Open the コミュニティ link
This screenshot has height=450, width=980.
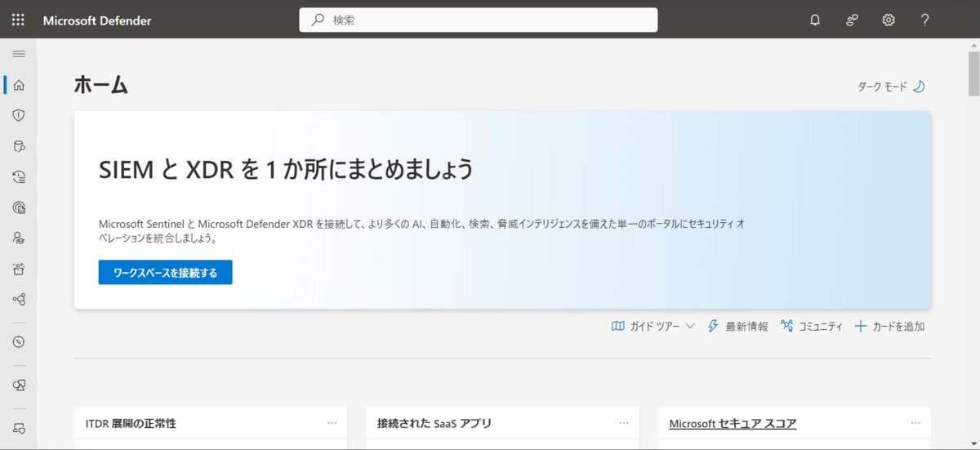tap(812, 326)
